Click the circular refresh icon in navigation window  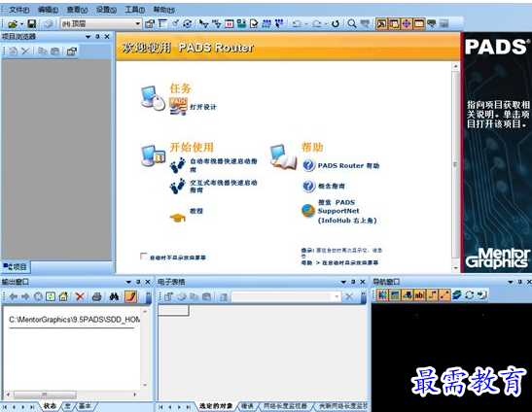point(469,295)
